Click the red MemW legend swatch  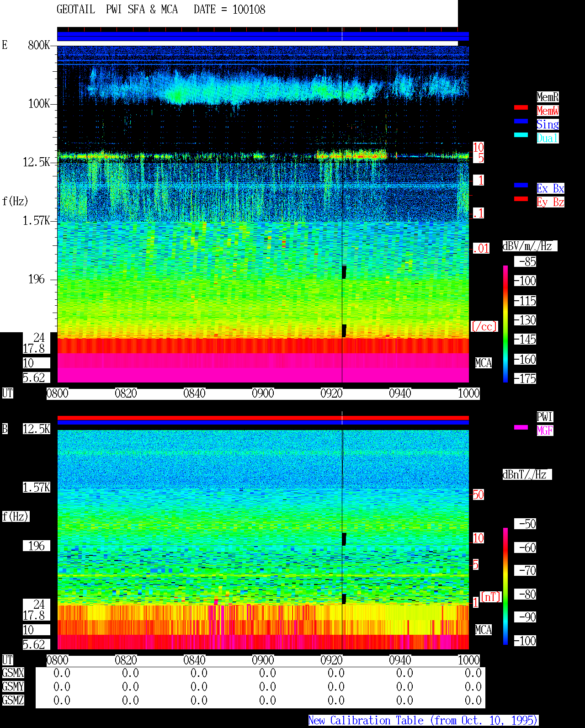[521, 107]
